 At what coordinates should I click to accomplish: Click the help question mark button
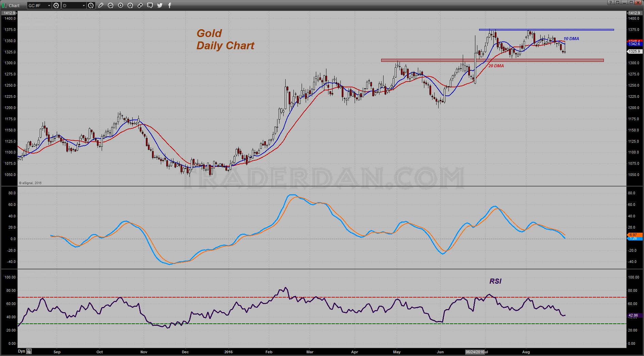pos(611,2)
